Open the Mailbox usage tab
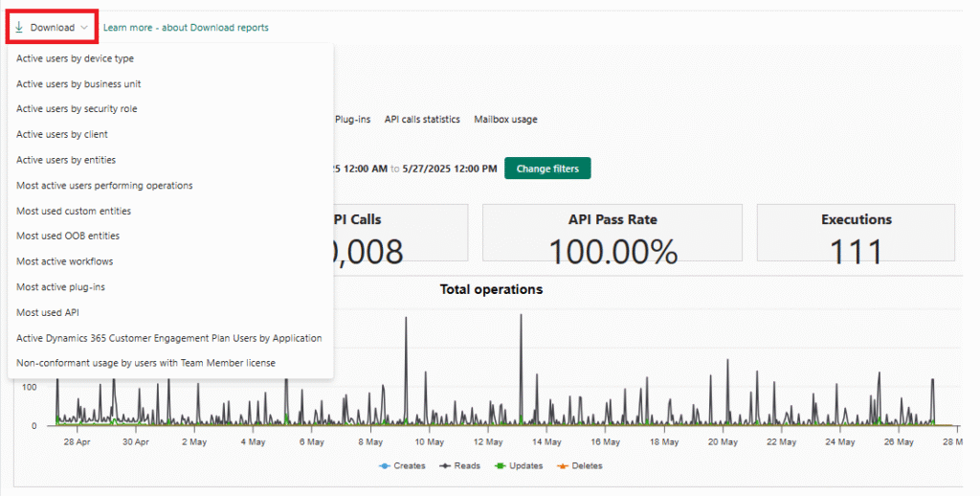 click(x=505, y=120)
